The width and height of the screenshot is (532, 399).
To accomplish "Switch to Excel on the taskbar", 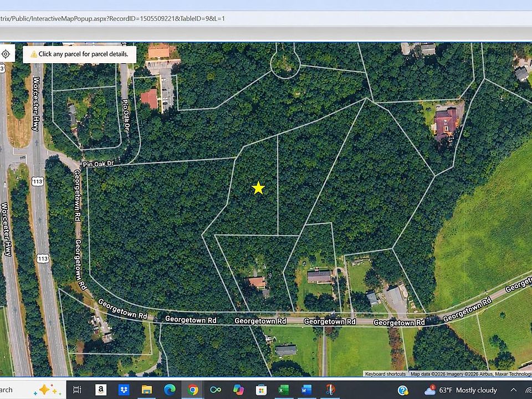I will click(x=284, y=390).
